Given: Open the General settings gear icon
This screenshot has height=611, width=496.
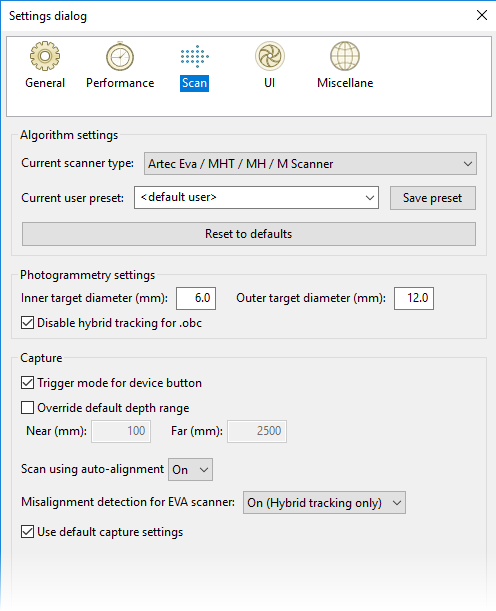Looking at the screenshot, I should click(x=45, y=56).
